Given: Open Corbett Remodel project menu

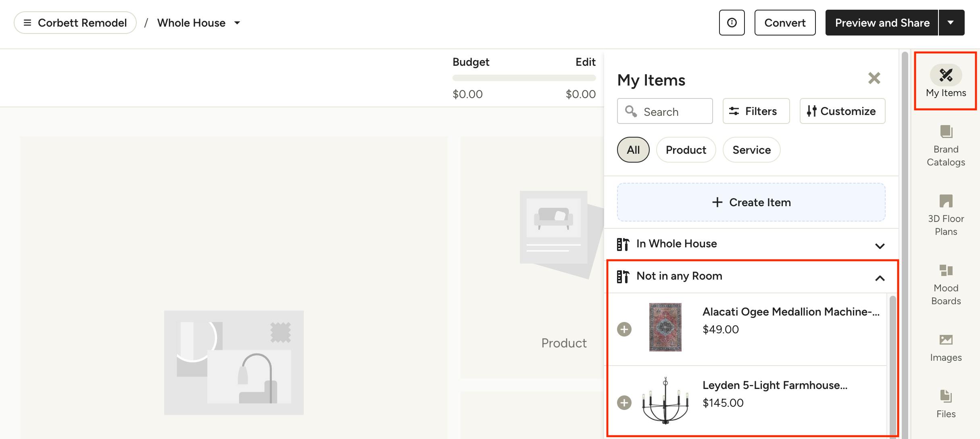Looking at the screenshot, I should click(x=75, y=23).
